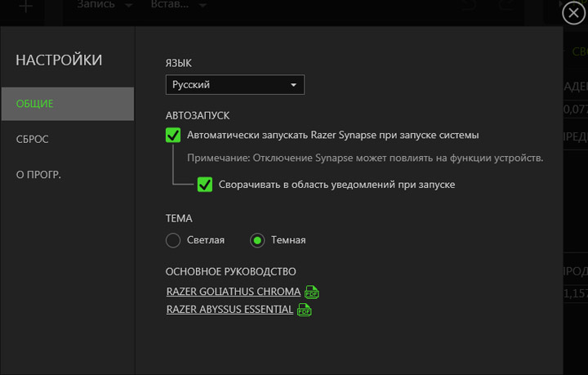Select the Светлая theme radio button
Screen dimensions: 588x375
click(x=172, y=240)
